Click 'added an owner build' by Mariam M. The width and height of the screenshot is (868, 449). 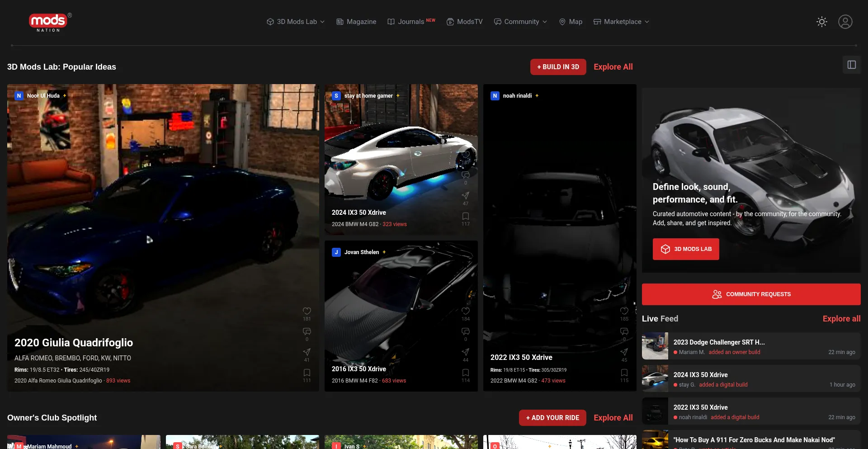click(x=735, y=352)
